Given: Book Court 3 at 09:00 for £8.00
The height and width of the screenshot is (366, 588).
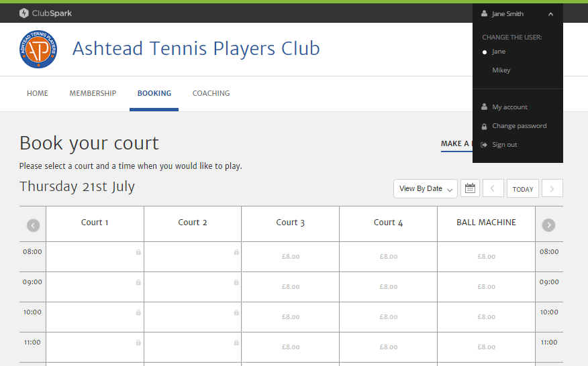Looking at the screenshot, I should [291, 287].
